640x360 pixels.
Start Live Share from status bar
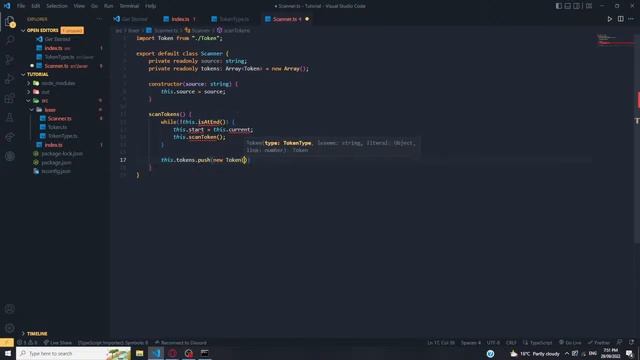pyautogui.click(x=58, y=342)
